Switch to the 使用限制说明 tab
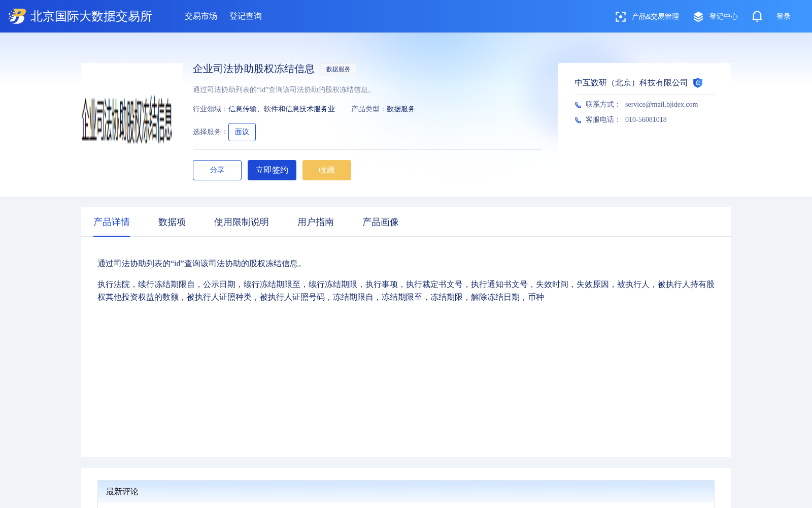Screen dimensions: 812x508 point(242,222)
